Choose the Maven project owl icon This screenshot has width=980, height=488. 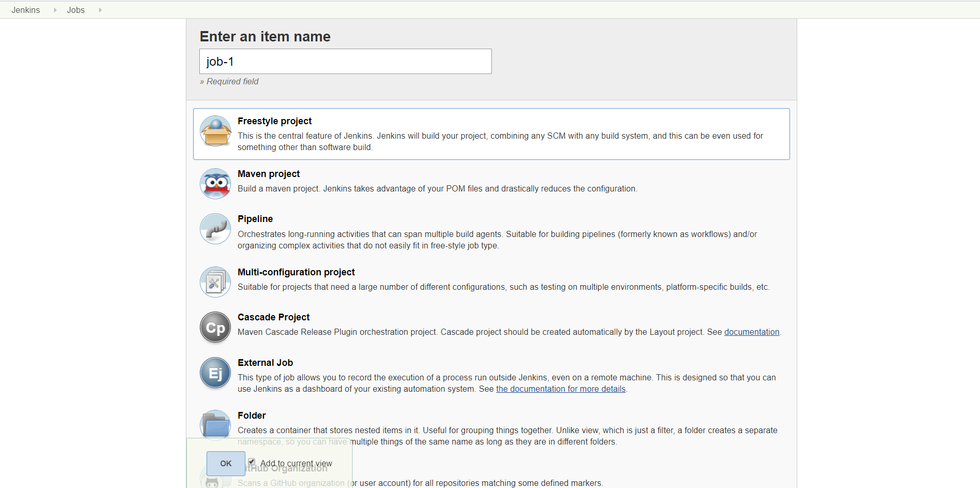click(215, 184)
